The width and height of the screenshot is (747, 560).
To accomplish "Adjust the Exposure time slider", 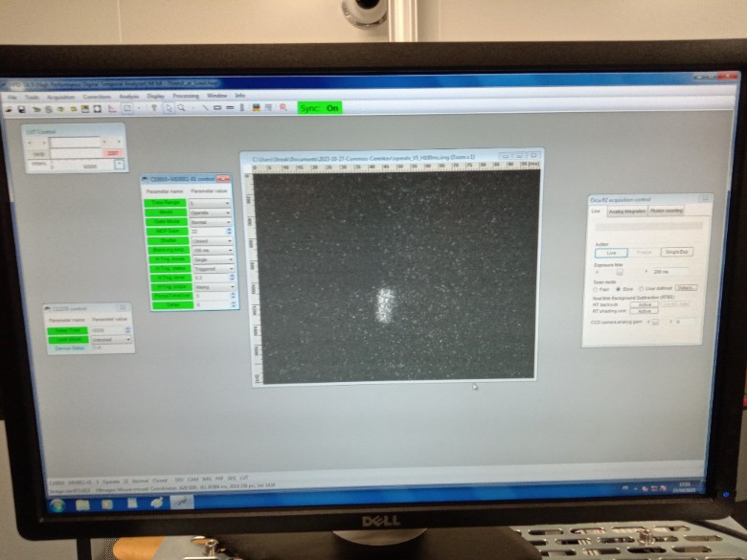I will click(620, 272).
